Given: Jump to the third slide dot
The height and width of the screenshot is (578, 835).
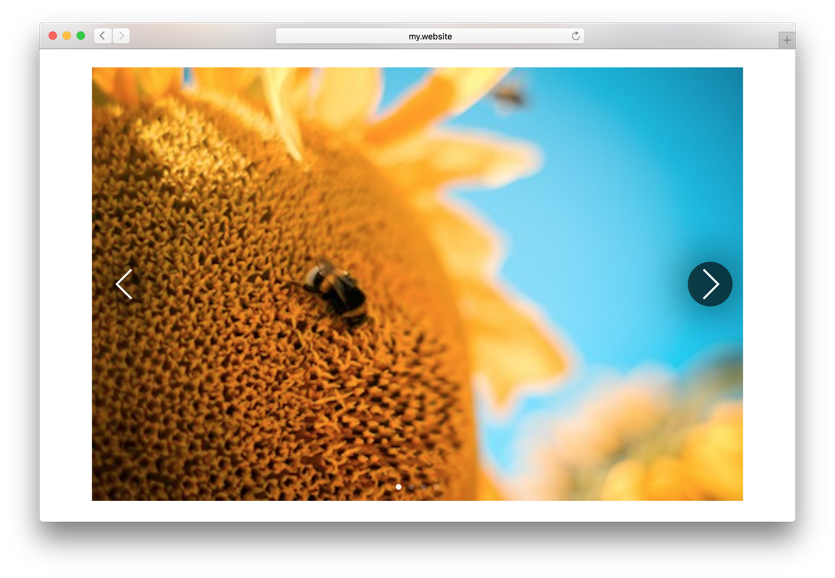Looking at the screenshot, I should coord(424,487).
